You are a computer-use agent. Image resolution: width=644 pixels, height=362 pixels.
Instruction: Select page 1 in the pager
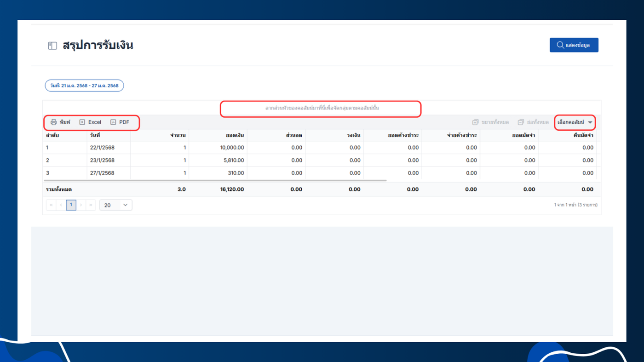click(71, 205)
